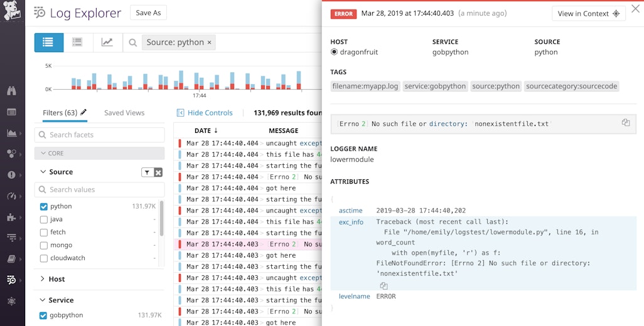Click the Search values input
644x326 pixels.
(x=99, y=189)
